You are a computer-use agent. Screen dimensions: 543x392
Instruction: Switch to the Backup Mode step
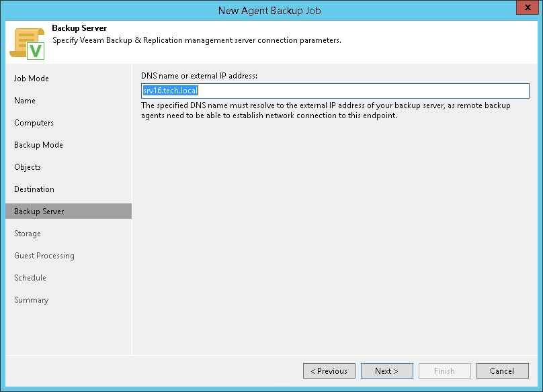[x=38, y=145]
